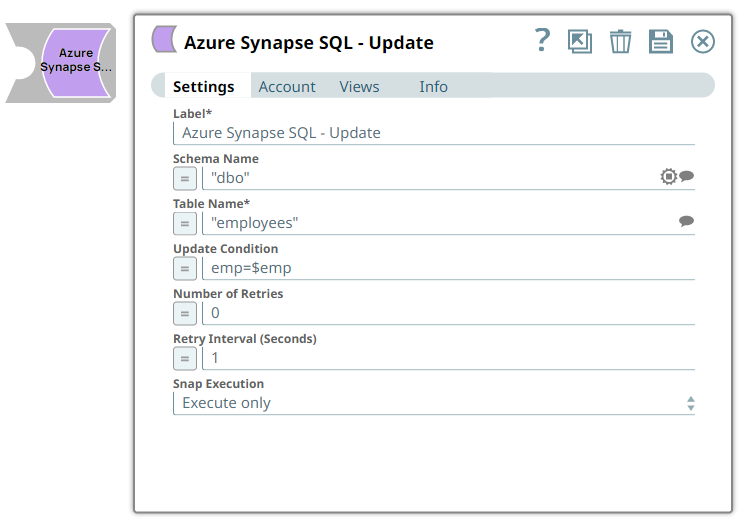Switch to the Account tab
This screenshot has height=523, width=740.
[x=287, y=87]
